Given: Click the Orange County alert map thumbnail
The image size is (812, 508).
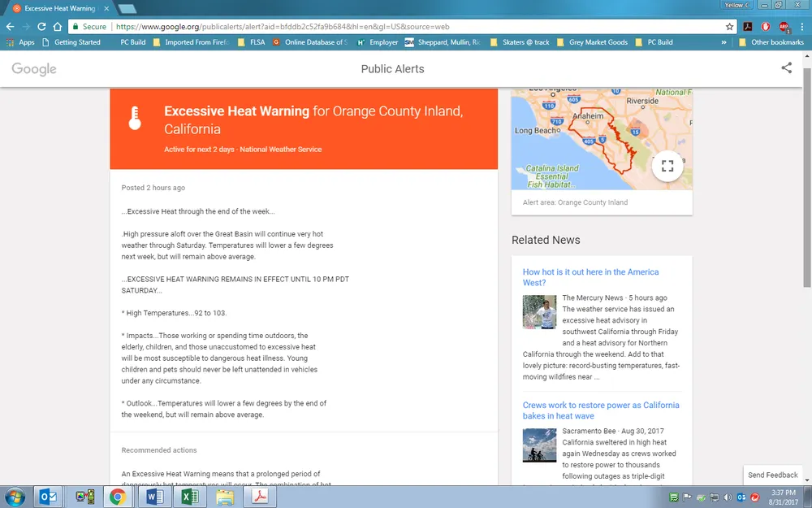Looking at the screenshot, I should click(x=601, y=138).
